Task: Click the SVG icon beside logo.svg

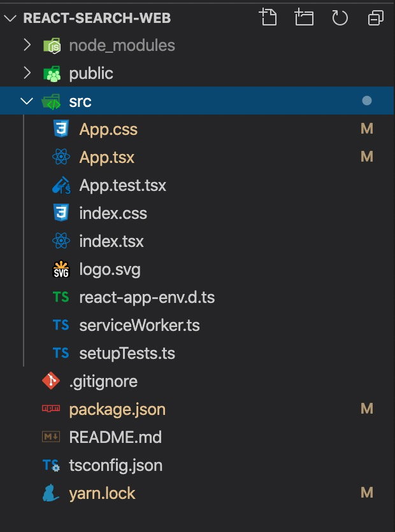Action: pyautogui.click(x=61, y=269)
